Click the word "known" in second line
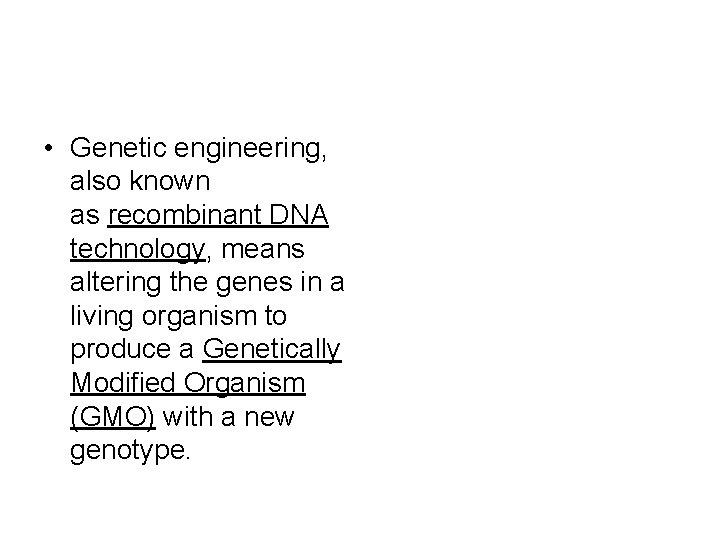This screenshot has height=540, width=720. coord(170,181)
